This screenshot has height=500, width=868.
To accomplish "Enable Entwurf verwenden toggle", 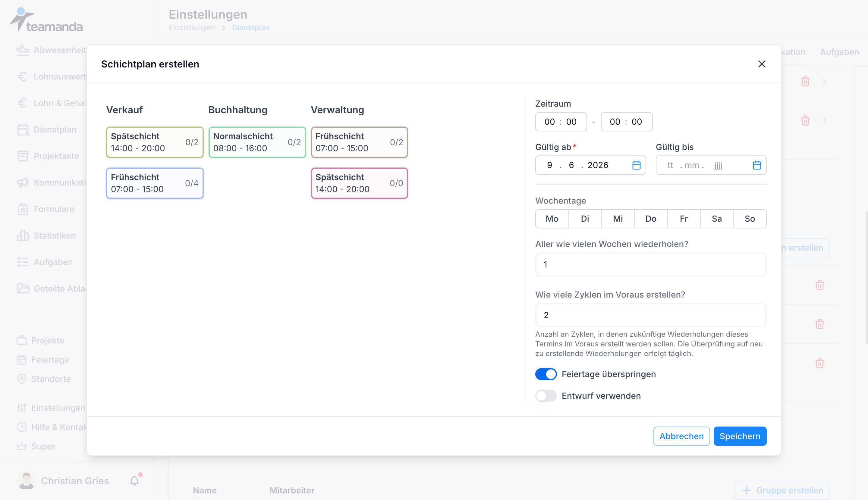I will coord(546,395).
